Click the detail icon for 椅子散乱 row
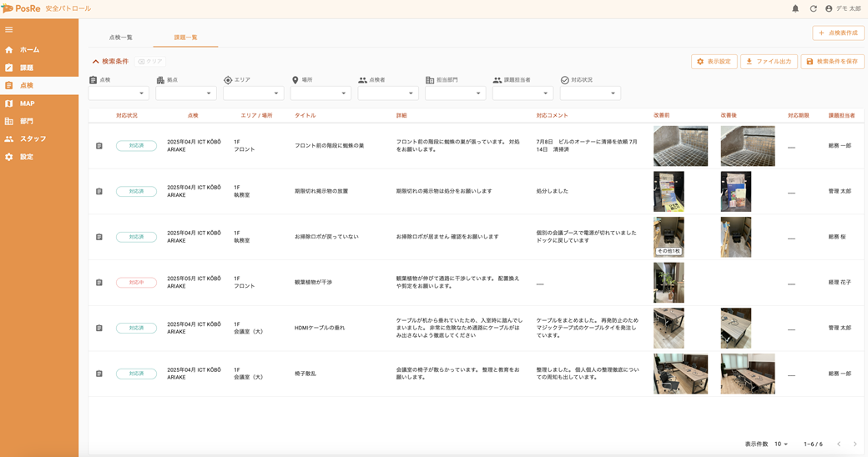Image resolution: width=868 pixels, height=457 pixels. 99,374
